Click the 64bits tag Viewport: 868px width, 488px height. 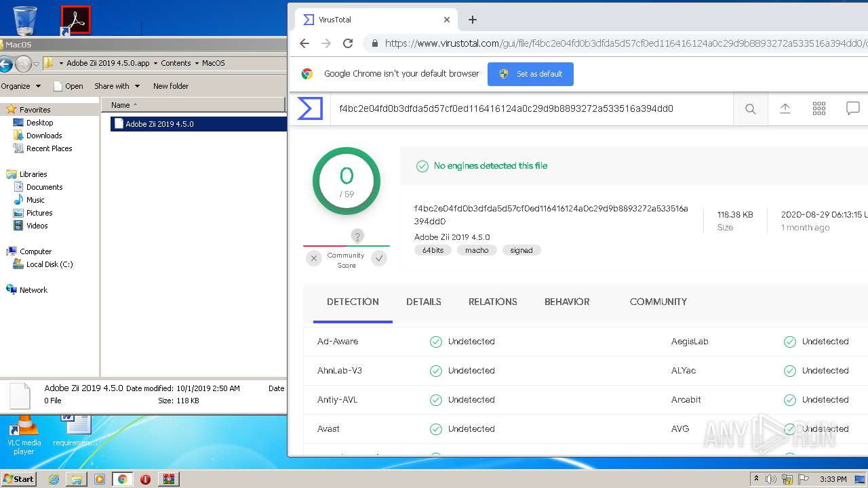click(433, 250)
